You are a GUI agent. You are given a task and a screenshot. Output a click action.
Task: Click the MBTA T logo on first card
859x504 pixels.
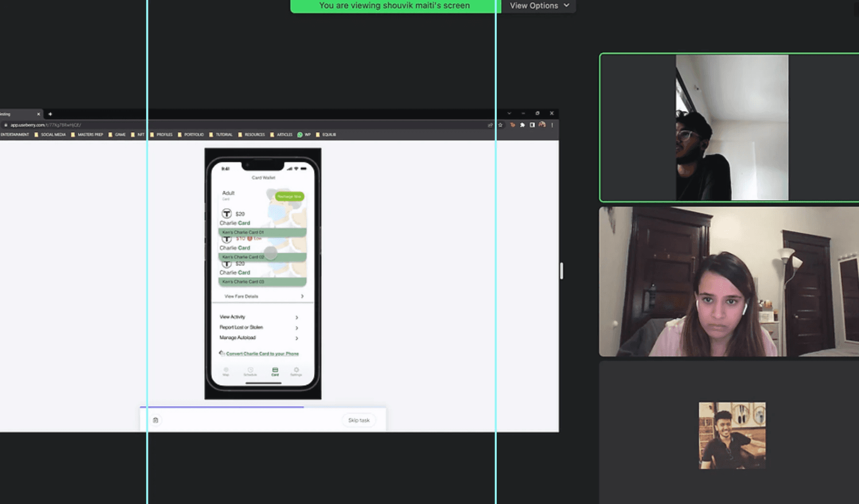226,213
